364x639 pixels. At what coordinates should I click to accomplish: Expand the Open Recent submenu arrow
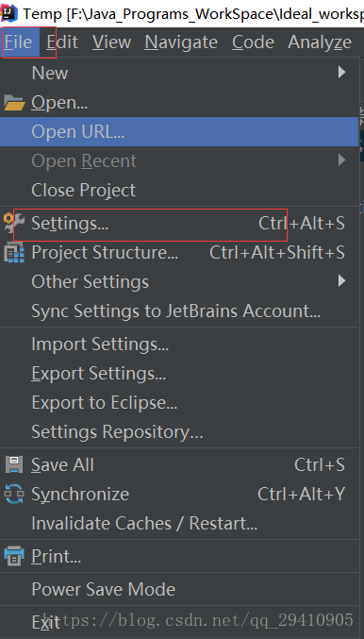click(x=341, y=160)
